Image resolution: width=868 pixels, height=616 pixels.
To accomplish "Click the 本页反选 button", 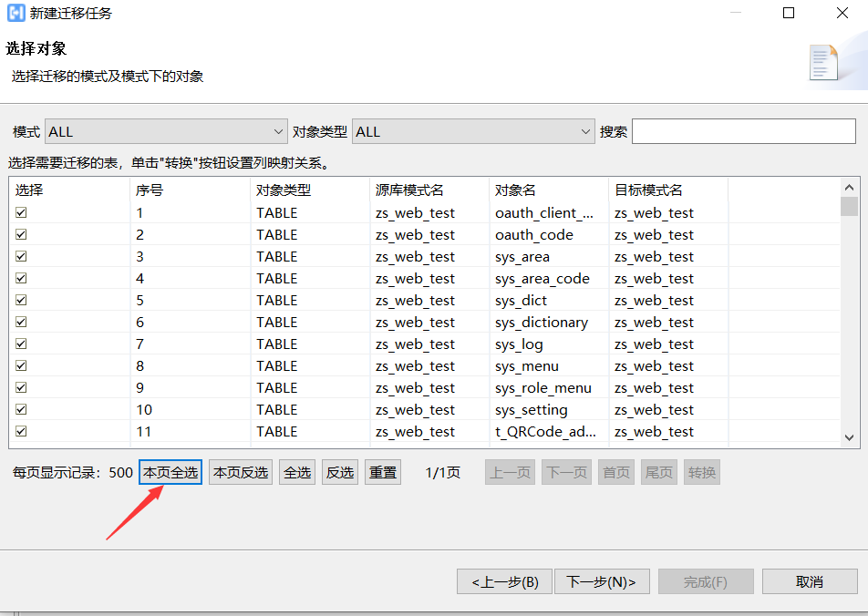I will click(x=240, y=472).
